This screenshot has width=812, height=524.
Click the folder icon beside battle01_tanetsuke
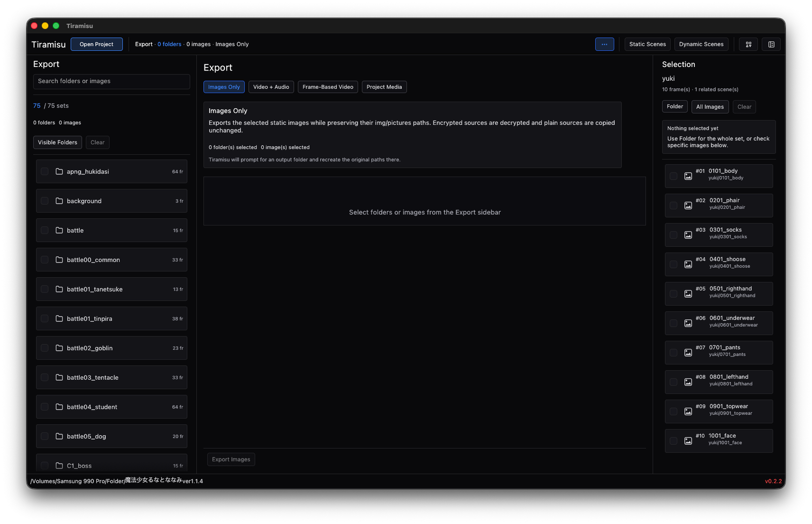[x=59, y=289]
